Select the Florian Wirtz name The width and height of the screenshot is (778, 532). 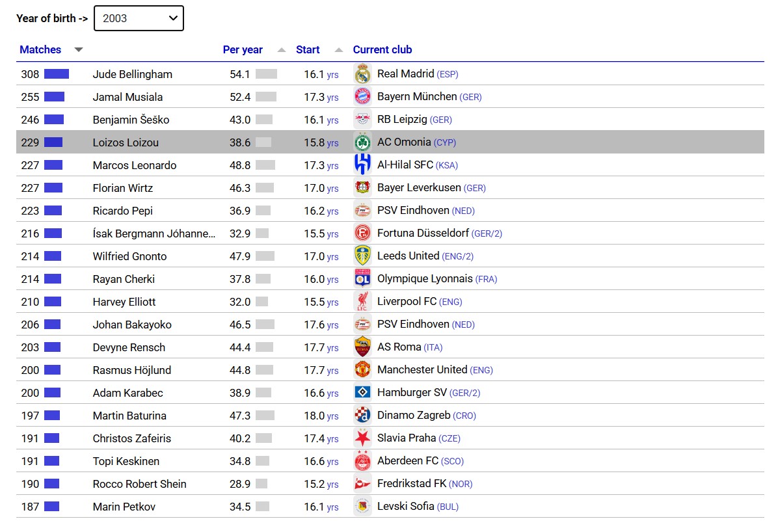(122, 188)
